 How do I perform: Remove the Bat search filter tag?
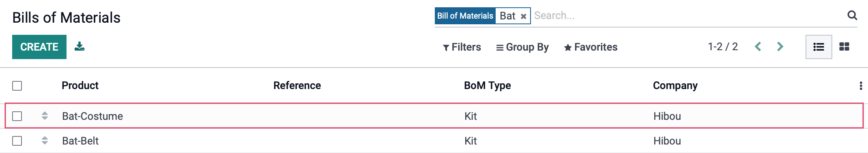click(x=524, y=16)
